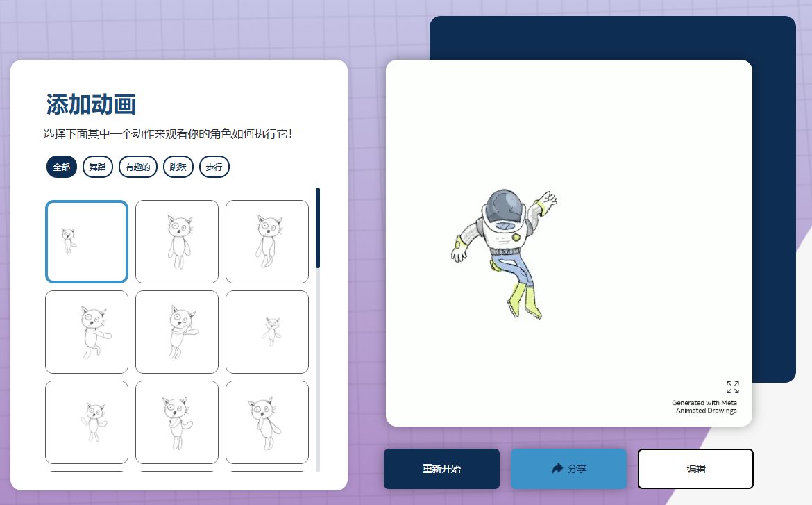
Task: Choose the third animation in first row
Action: [x=267, y=242]
